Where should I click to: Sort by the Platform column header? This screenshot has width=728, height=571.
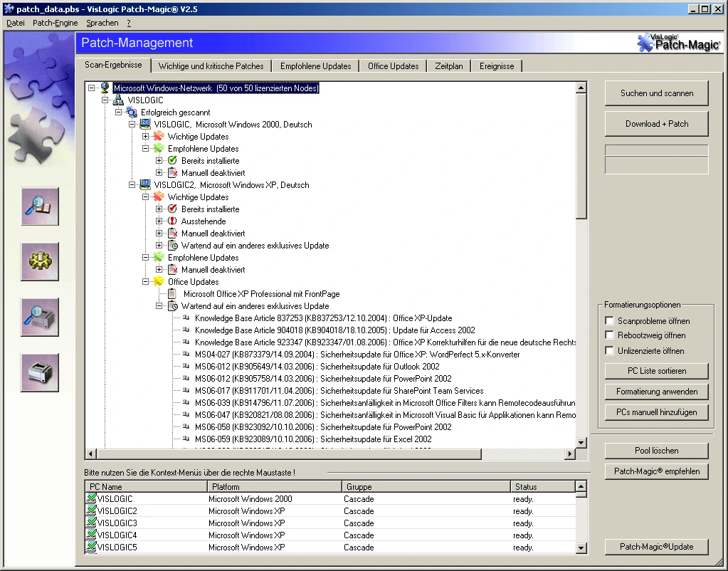[x=274, y=486]
